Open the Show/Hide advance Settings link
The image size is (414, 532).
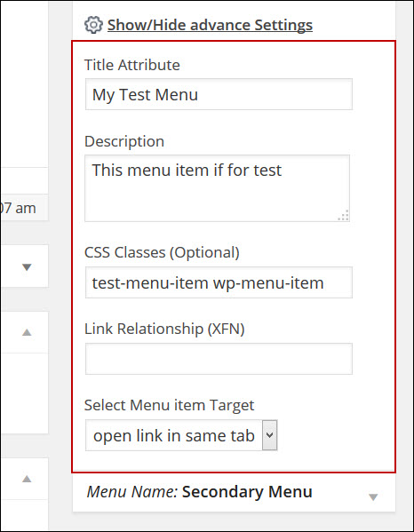210,25
